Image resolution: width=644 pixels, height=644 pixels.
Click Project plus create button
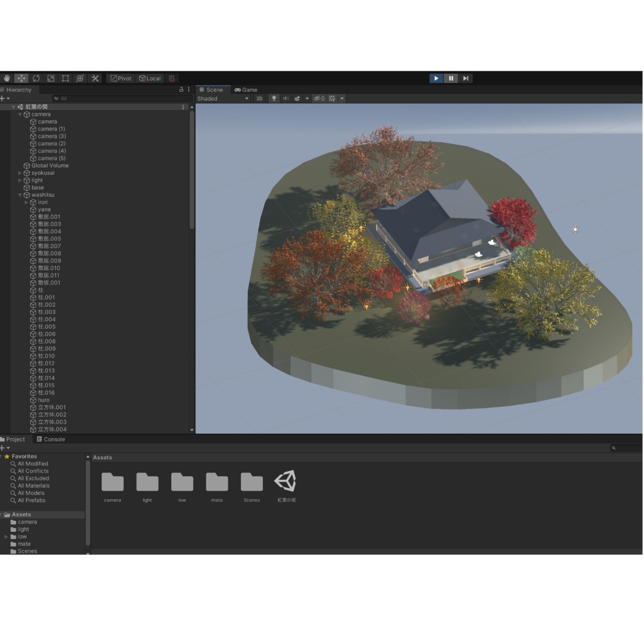pos(5,448)
